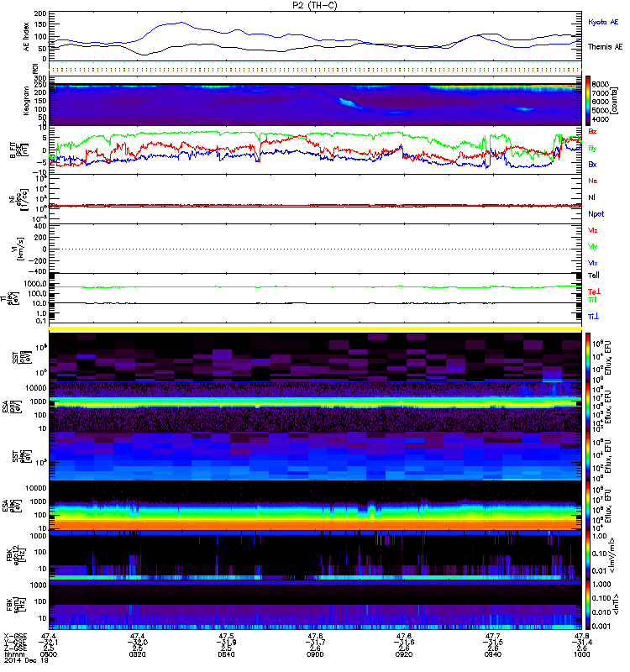This screenshot has width=630, height=672.
Task: Click the blue Bx legend label
Action: tap(592, 164)
